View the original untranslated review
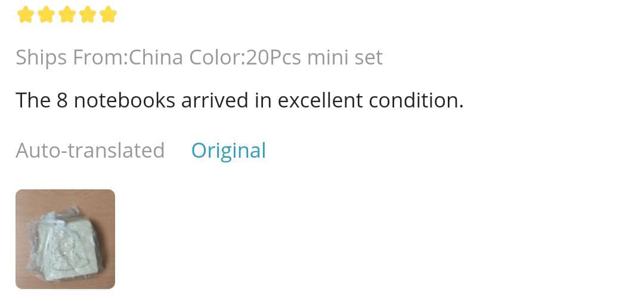The width and height of the screenshot is (644, 301). (228, 150)
